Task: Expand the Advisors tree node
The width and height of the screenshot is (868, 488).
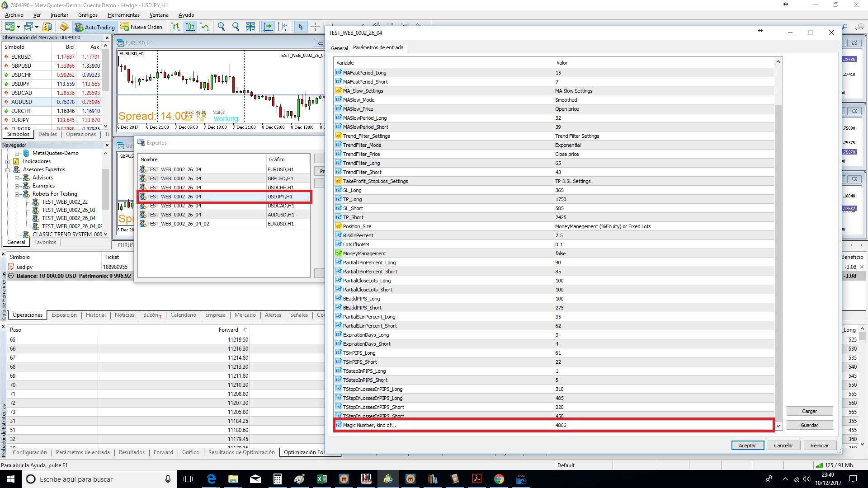Action: point(17,178)
